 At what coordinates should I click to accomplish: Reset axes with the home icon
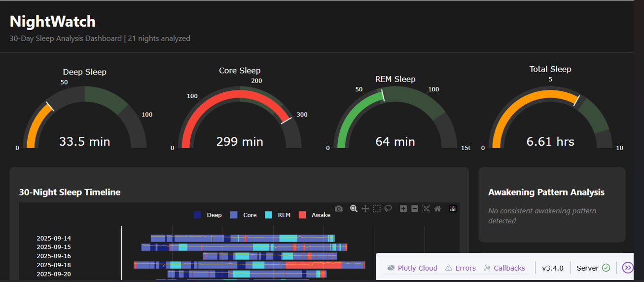tap(437, 209)
